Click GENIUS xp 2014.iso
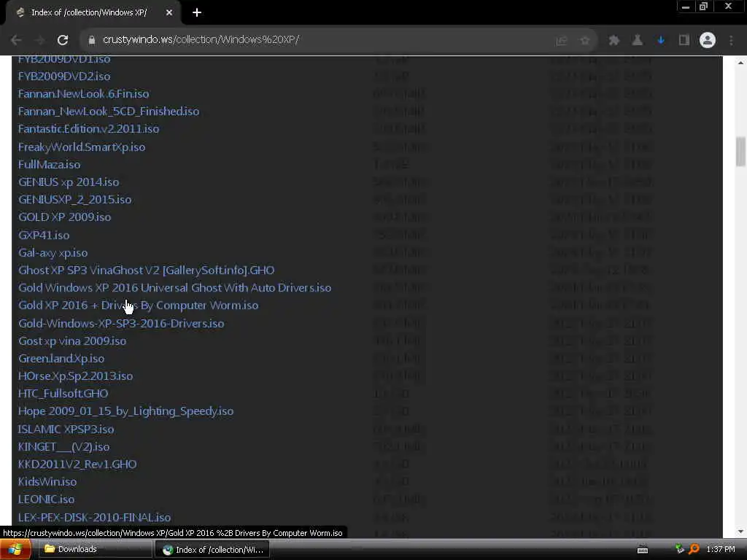 (x=69, y=182)
